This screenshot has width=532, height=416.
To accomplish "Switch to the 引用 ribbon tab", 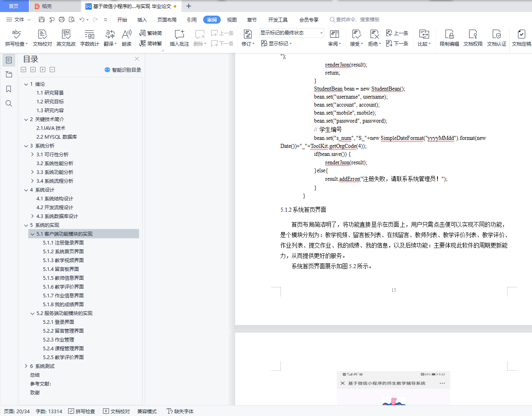I will click(192, 20).
